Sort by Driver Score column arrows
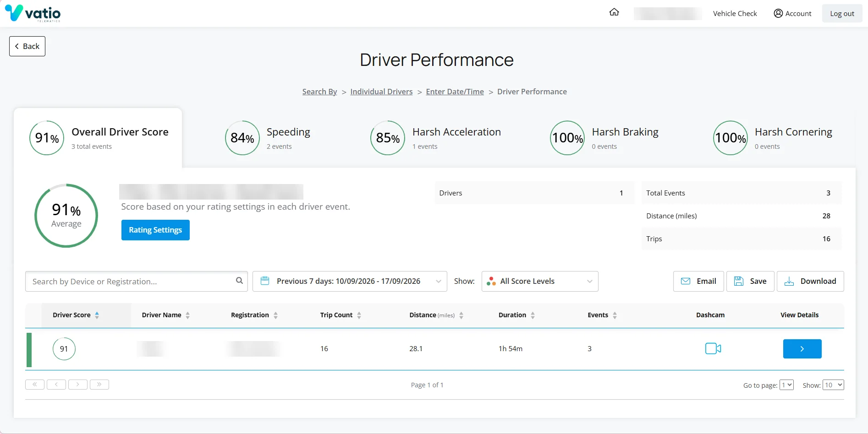 tap(97, 315)
